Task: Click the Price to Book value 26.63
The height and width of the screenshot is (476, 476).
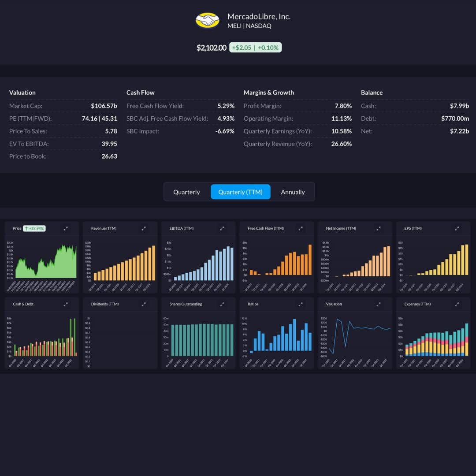Action: click(109, 156)
